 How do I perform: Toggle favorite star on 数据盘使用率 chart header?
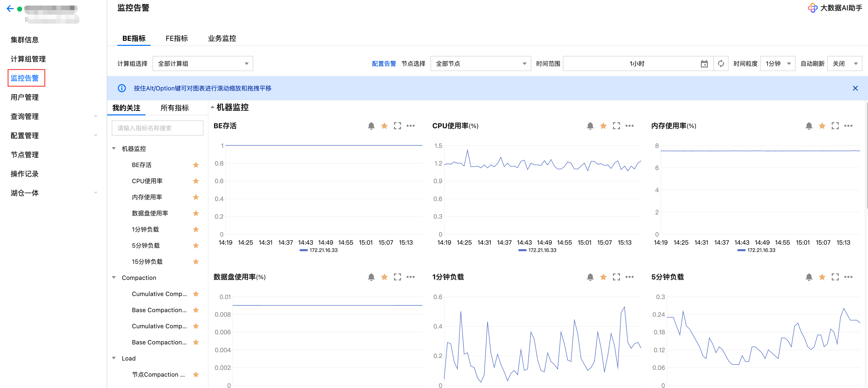384,277
